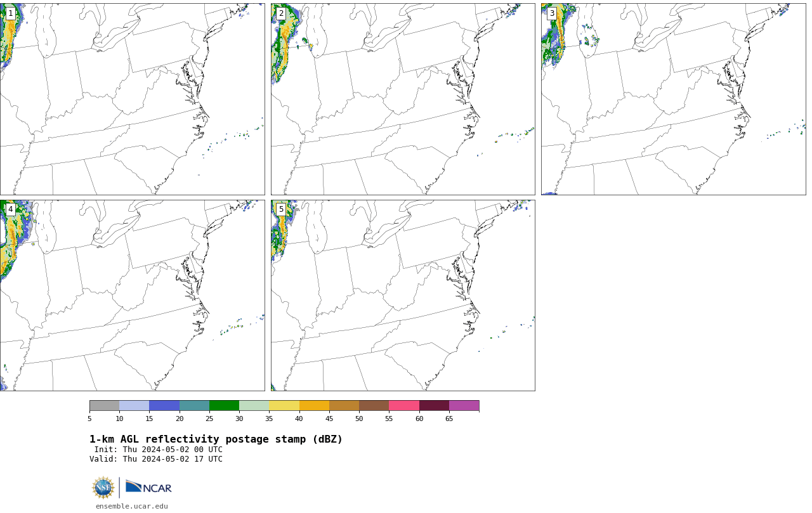Screen dimensions: 812x513
Task: Open ensemble member 3 postage stamp map
Action: (x=674, y=99)
